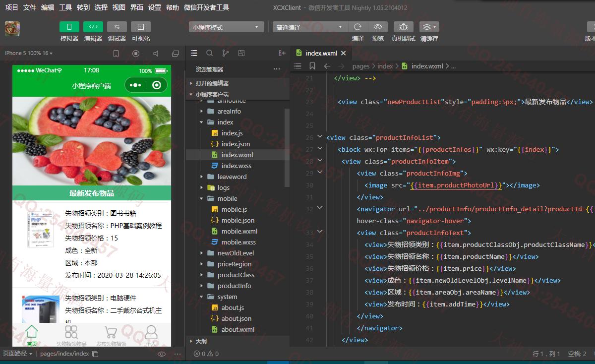595x364 pixels.
Task: Click the split layout icon in sidebar
Action: [241, 53]
